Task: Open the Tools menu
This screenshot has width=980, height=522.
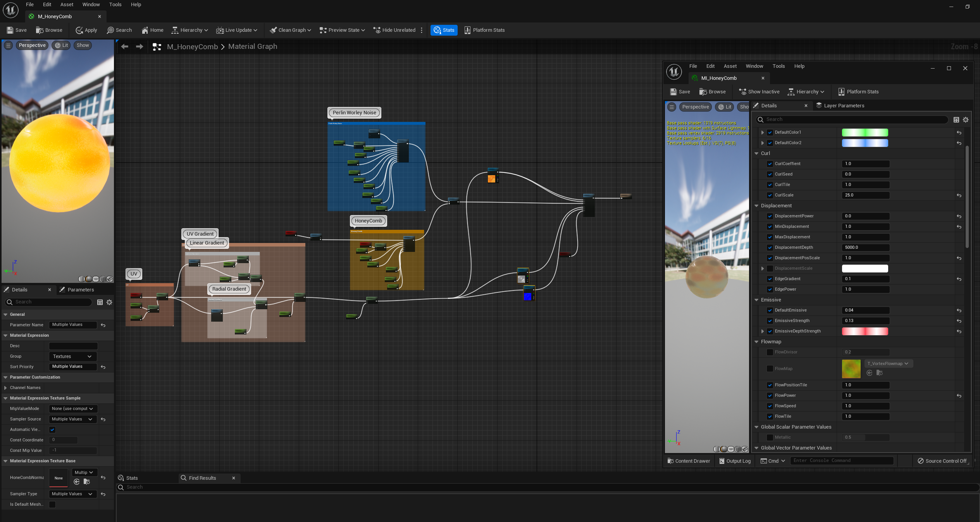Action: [x=115, y=4]
